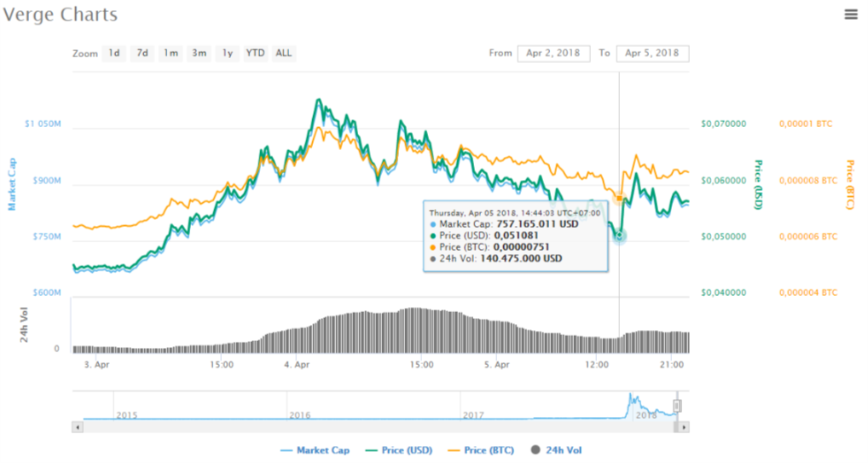Click the '$900M' market cap label
The height and width of the screenshot is (463, 868).
[x=47, y=181]
